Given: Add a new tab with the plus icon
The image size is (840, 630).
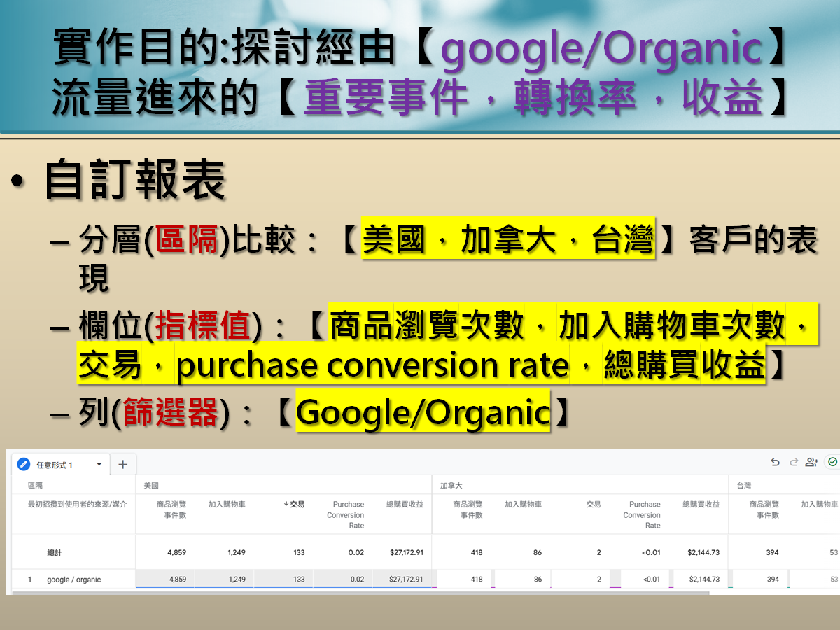Looking at the screenshot, I should coord(122,464).
